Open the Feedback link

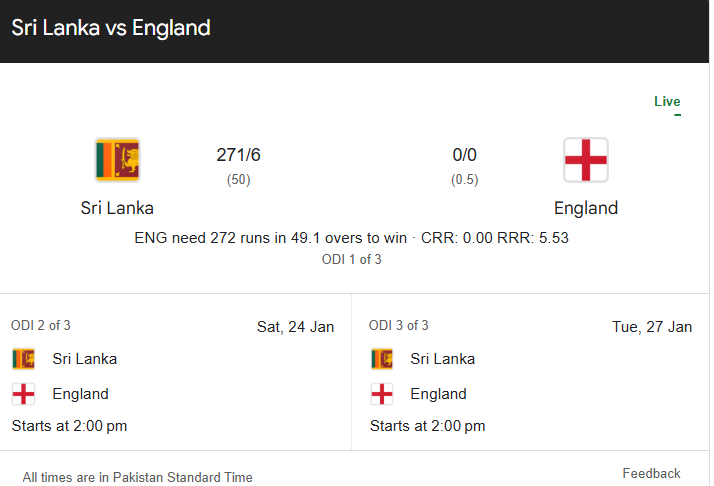tap(651, 473)
